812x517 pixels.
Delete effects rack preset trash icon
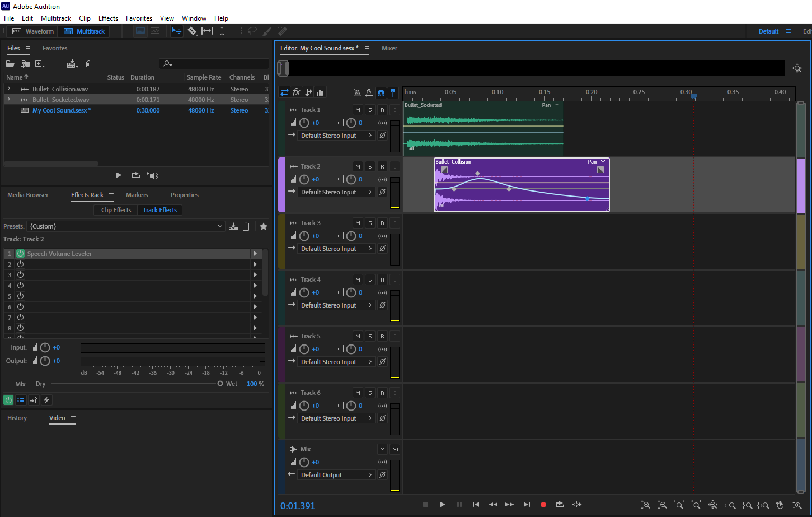[246, 226]
